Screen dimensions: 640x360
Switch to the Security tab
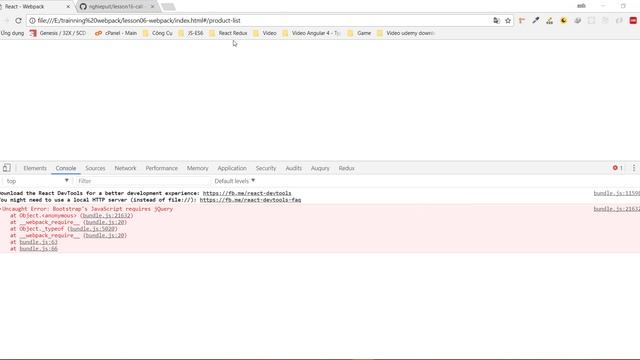pyautogui.click(x=266, y=168)
